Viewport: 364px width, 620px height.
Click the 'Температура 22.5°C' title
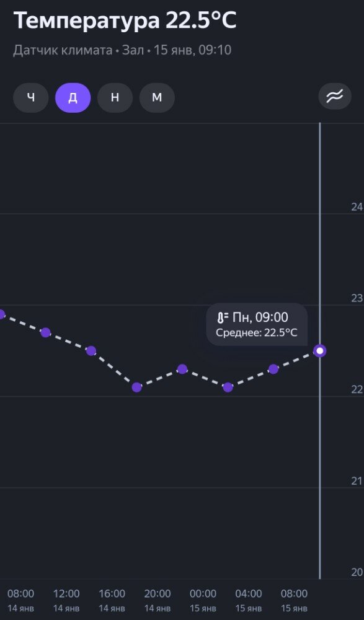click(x=125, y=20)
